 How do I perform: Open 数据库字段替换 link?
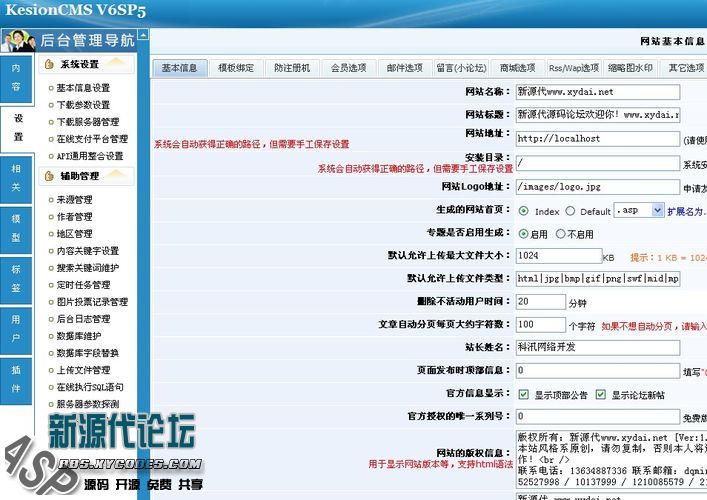pos(87,353)
